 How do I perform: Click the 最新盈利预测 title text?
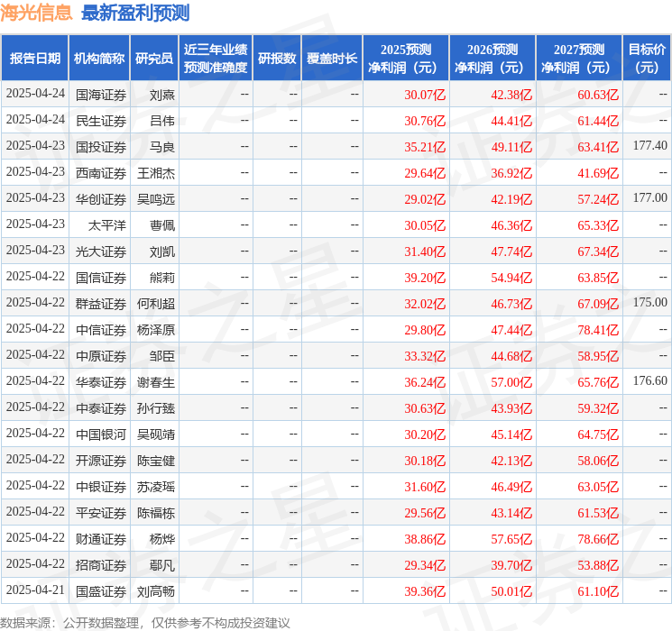click(x=135, y=13)
